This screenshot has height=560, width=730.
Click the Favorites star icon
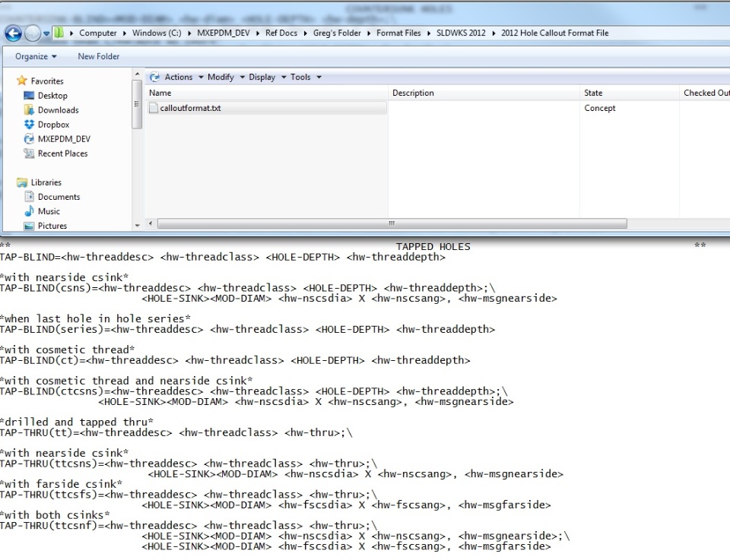click(21, 81)
